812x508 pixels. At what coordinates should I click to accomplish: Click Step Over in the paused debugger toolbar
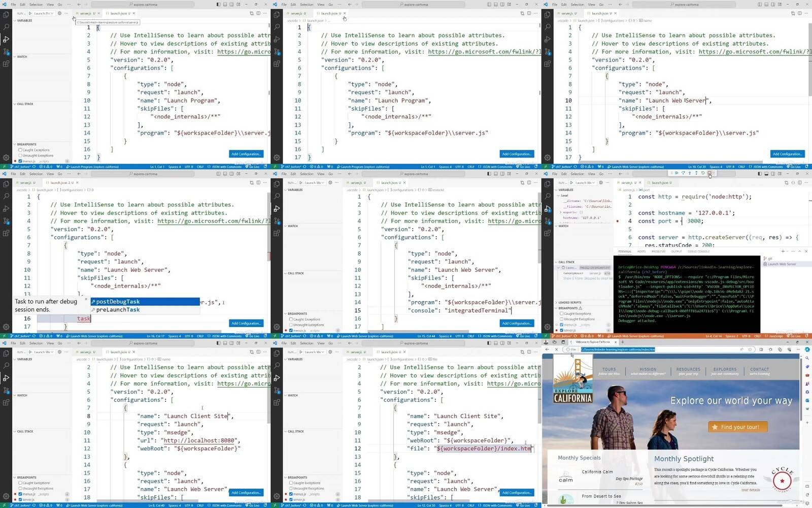coord(683,173)
